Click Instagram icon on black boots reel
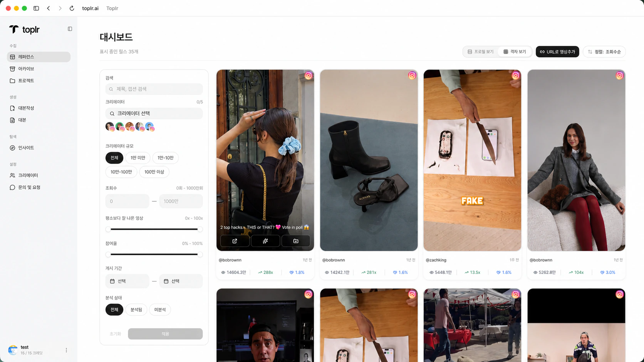The width and height of the screenshot is (644, 362). [412, 75]
